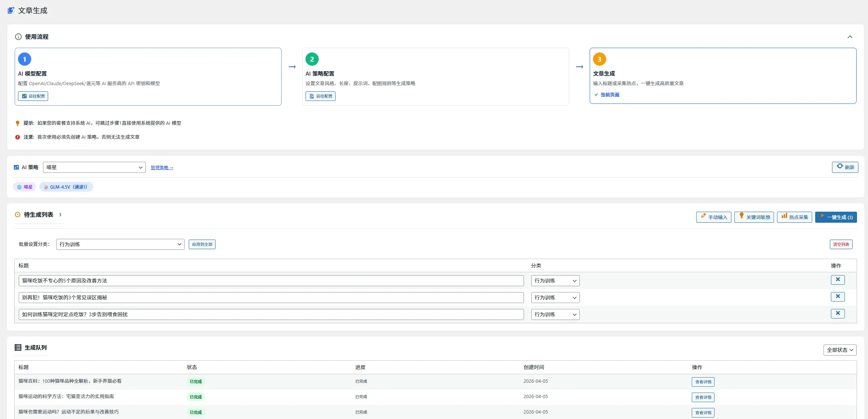Delete the 别再犯 title row with X

tap(838, 296)
